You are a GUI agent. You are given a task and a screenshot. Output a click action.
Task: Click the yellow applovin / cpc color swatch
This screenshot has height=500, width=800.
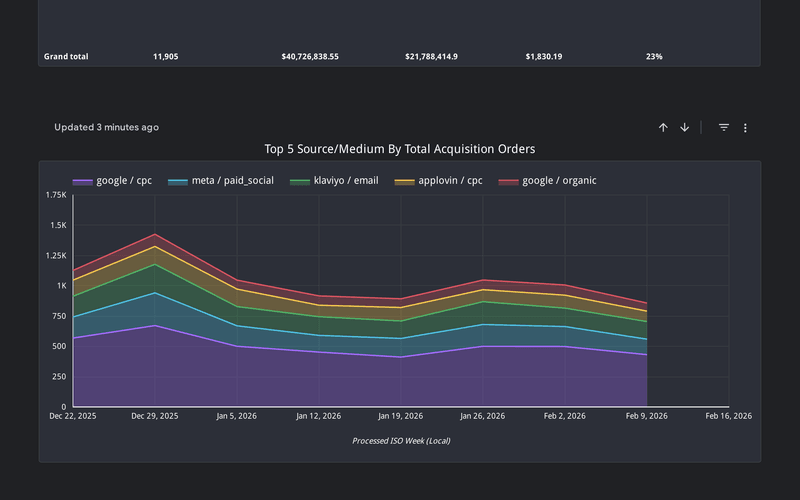tap(404, 182)
